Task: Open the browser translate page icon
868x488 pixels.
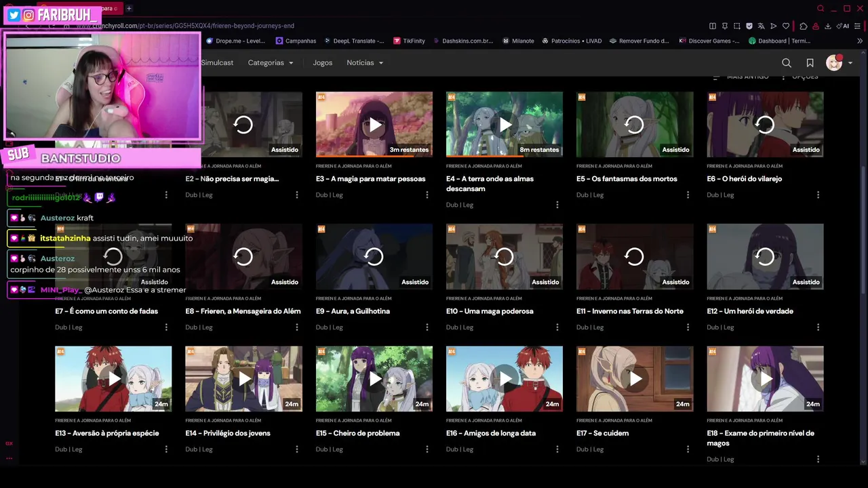Action: tap(761, 26)
